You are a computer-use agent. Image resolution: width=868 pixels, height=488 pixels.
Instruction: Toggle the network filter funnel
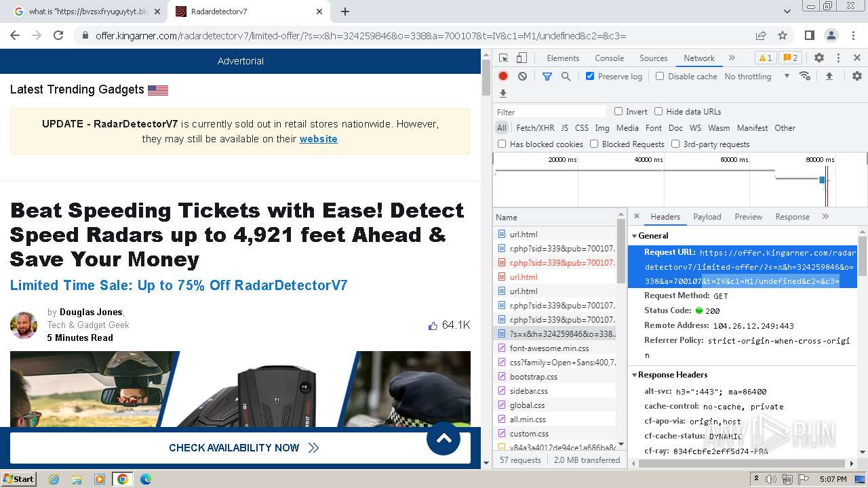click(x=547, y=77)
